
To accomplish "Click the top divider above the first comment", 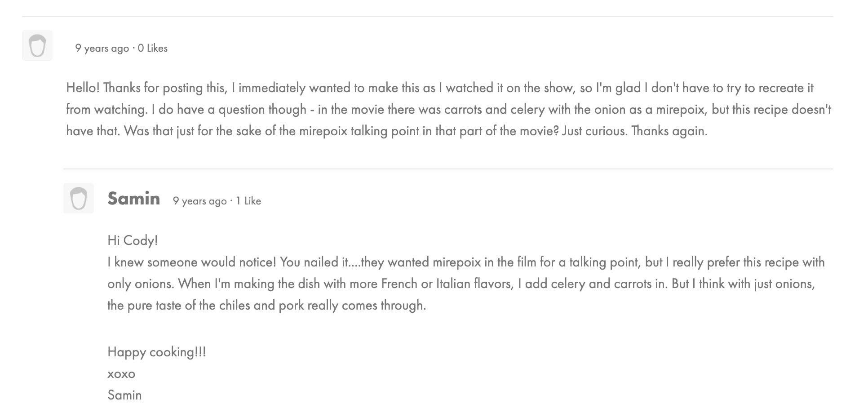I will pyautogui.click(x=427, y=16).
